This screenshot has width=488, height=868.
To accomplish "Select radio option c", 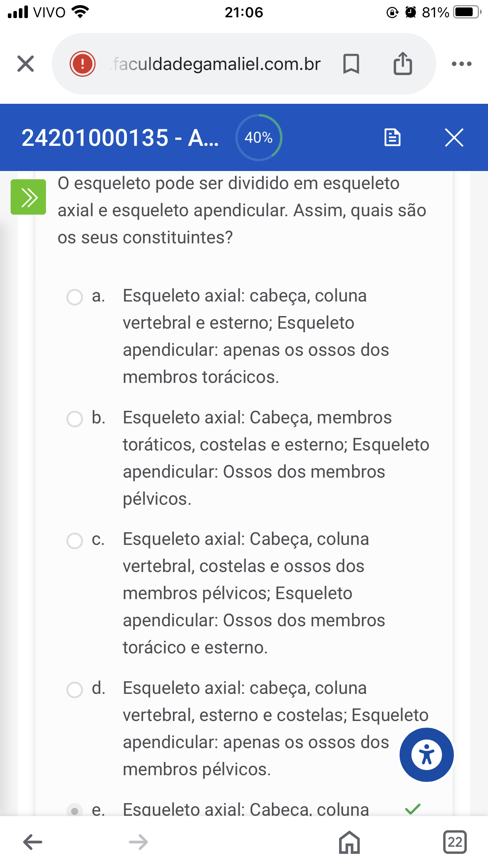I will pos(75,541).
